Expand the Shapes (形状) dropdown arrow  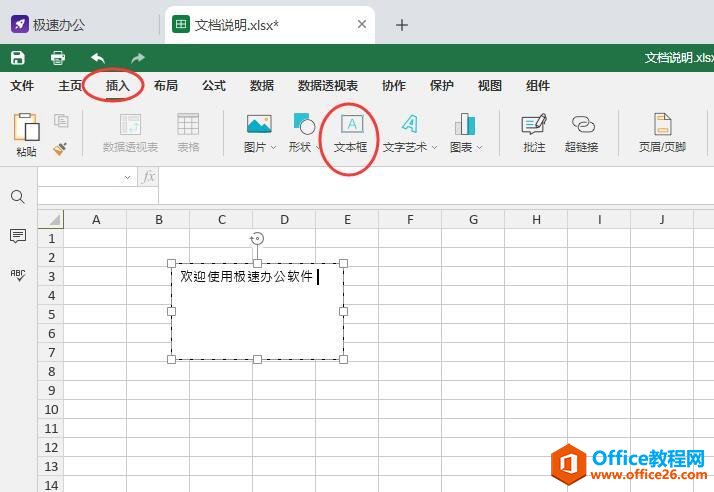[317, 147]
